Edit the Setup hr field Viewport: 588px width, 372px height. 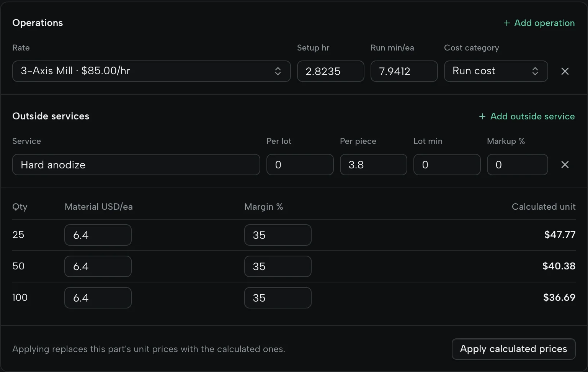click(331, 71)
